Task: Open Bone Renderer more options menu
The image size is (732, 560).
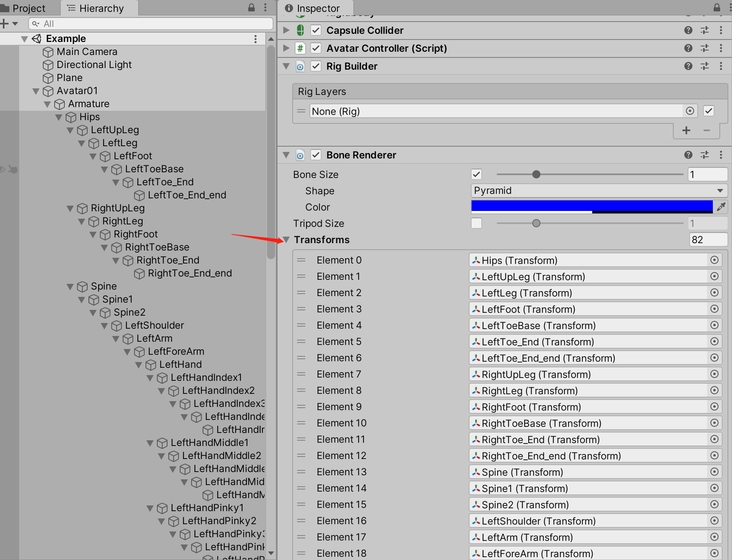Action: 721,155
